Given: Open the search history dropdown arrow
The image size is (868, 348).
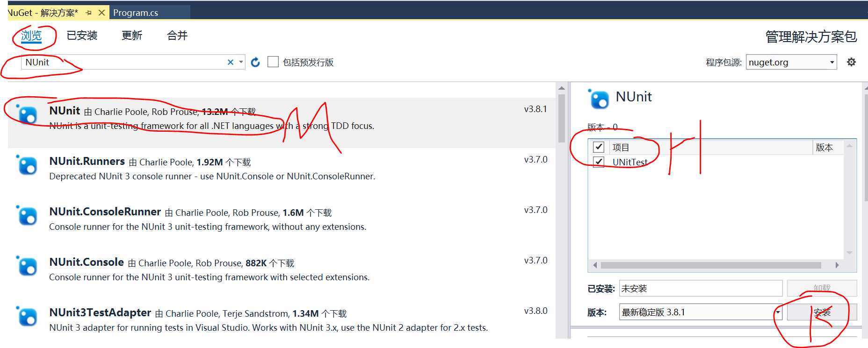Looking at the screenshot, I should coord(241,62).
